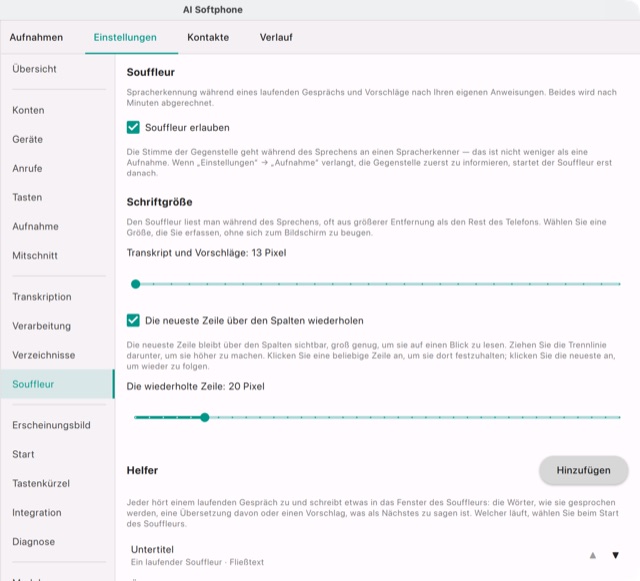Uncheck Souffleur erlauben checkbox

pyautogui.click(x=133, y=127)
